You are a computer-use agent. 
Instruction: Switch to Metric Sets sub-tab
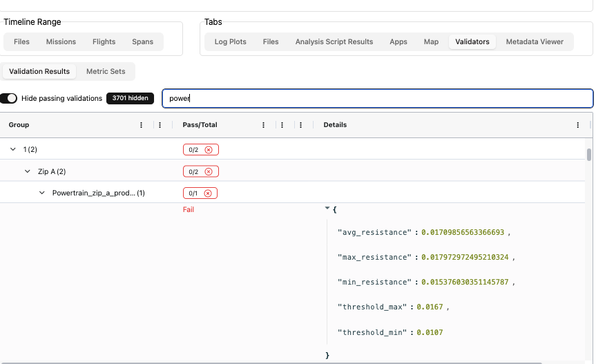pos(106,71)
